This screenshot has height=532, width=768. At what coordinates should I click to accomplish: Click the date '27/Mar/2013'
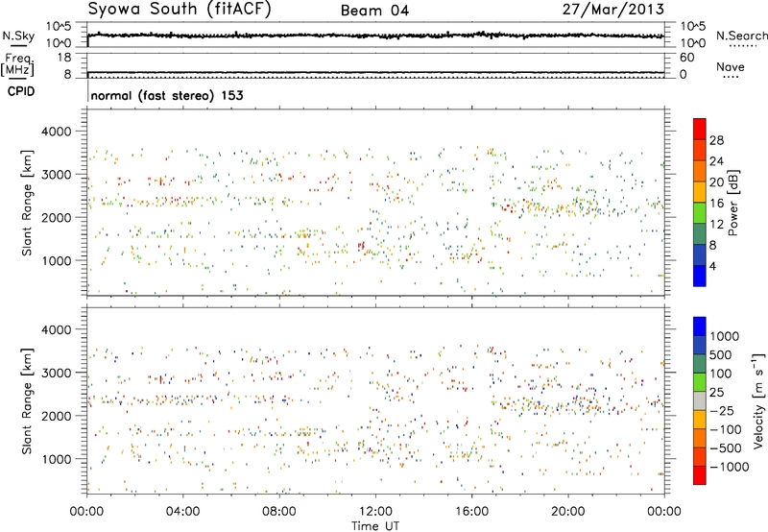[612, 9]
